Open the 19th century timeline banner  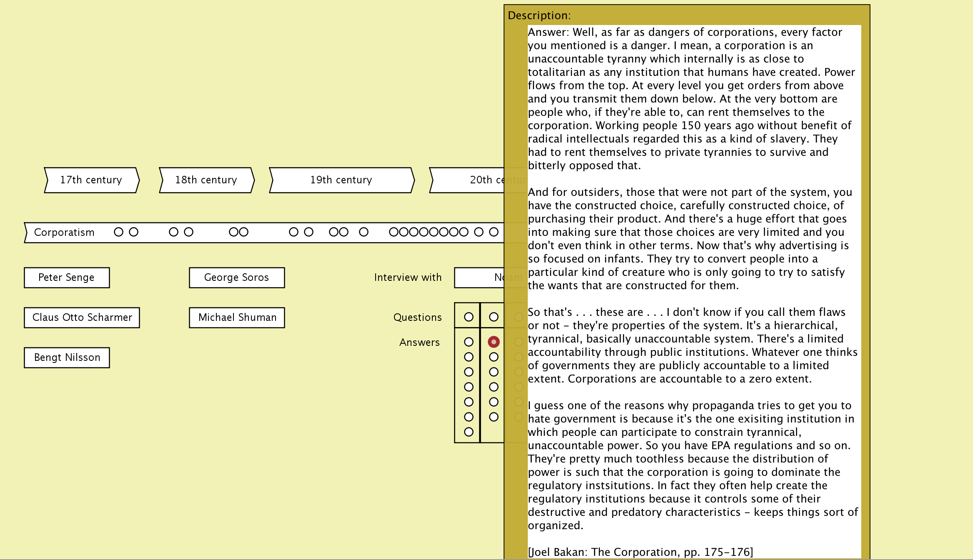pyautogui.click(x=341, y=180)
